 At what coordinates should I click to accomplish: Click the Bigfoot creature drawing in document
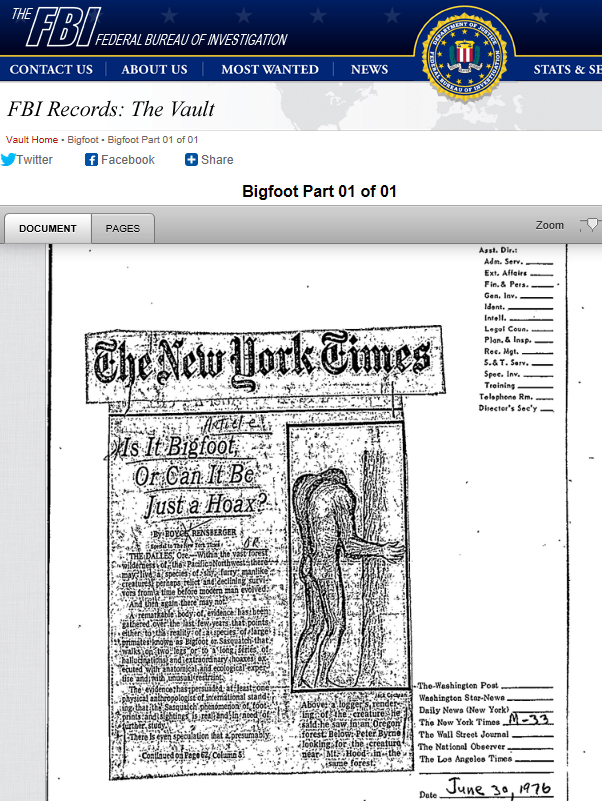click(x=348, y=557)
